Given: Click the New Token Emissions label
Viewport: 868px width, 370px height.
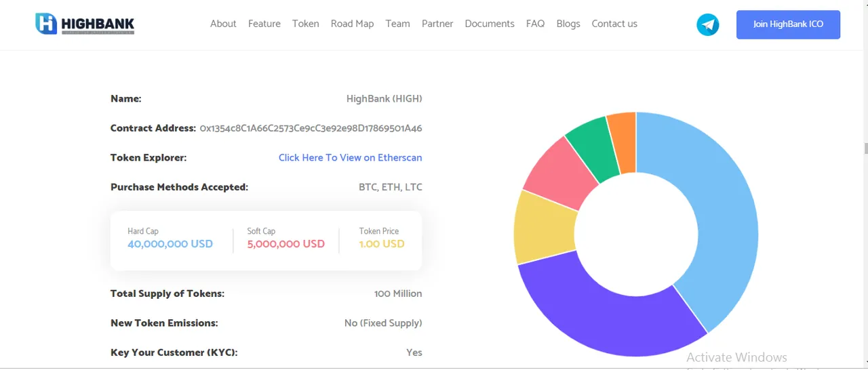Looking at the screenshot, I should 164,323.
